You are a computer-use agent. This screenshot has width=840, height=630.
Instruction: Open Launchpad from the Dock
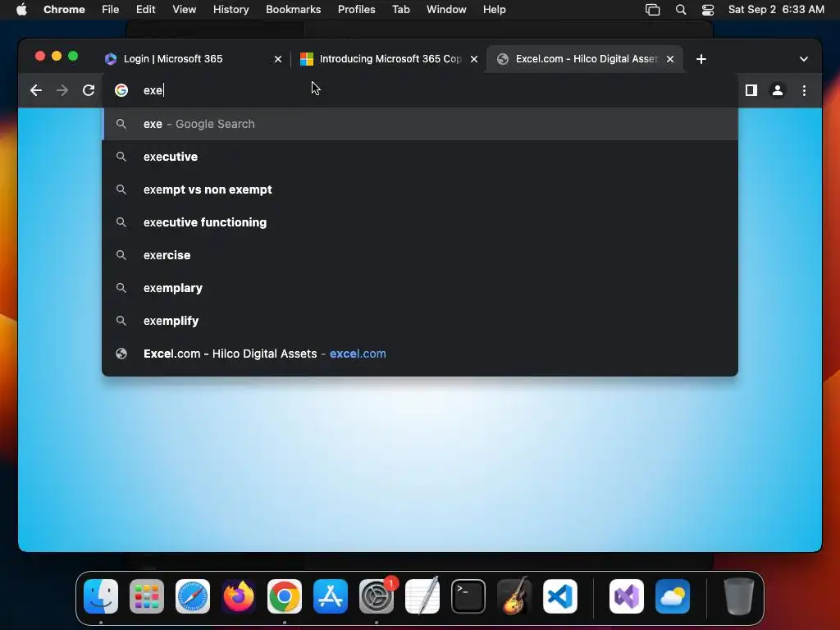(147, 596)
